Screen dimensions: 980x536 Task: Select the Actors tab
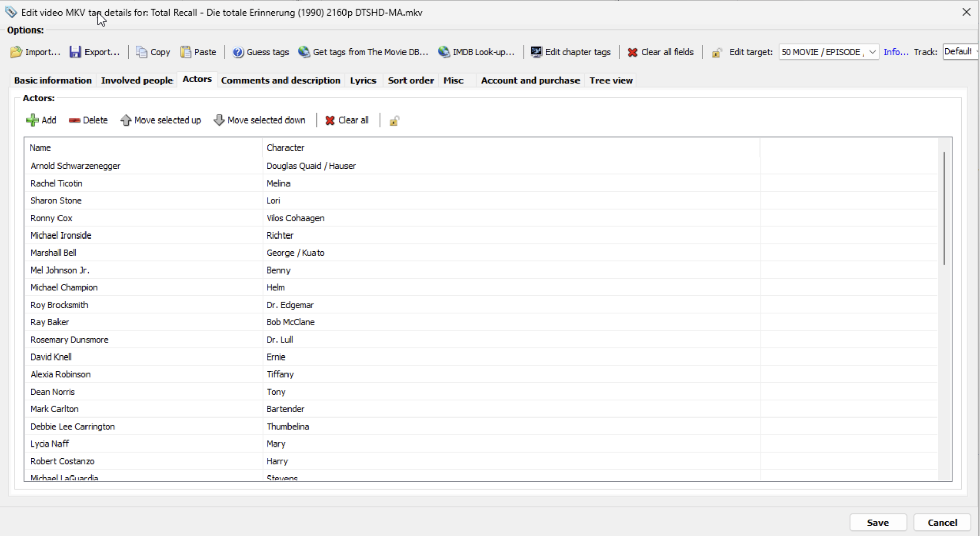pos(197,79)
